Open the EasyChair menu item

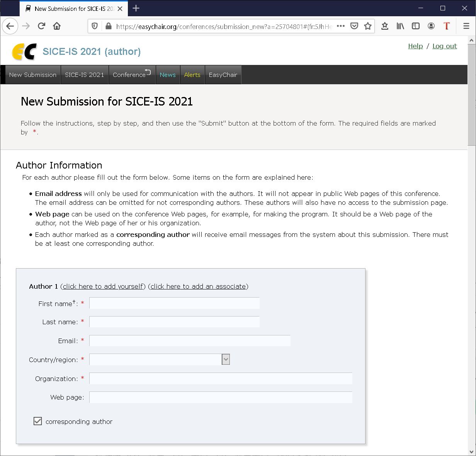click(x=223, y=75)
